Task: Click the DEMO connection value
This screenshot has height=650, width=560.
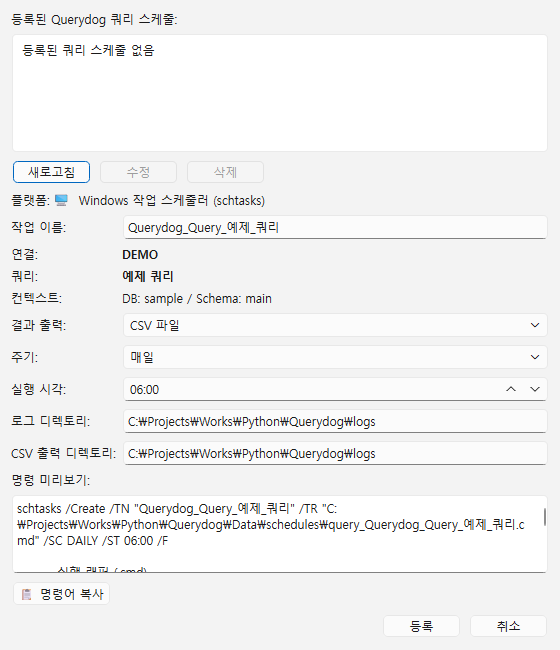Action: point(140,255)
